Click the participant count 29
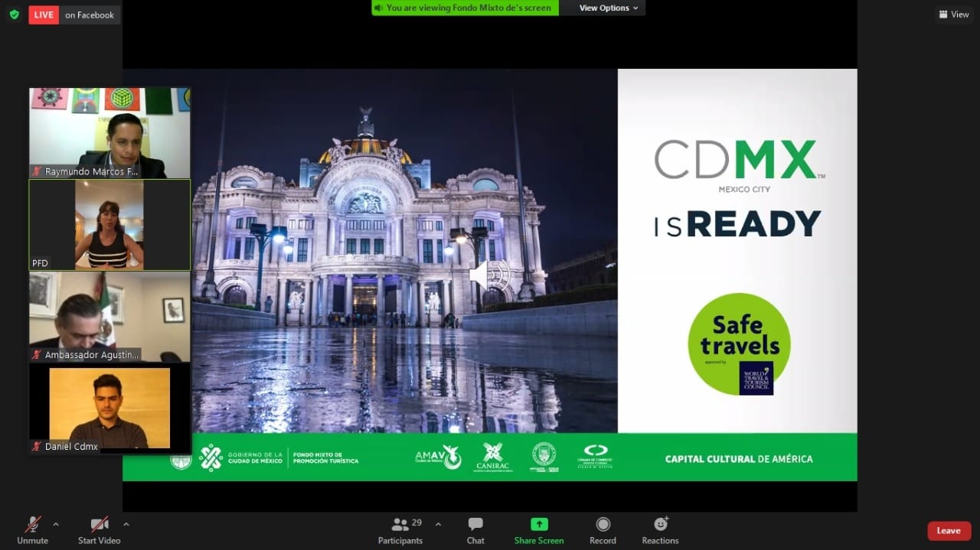Image resolution: width=980 pixels, height=550 pixels. (x=417, y=523)
